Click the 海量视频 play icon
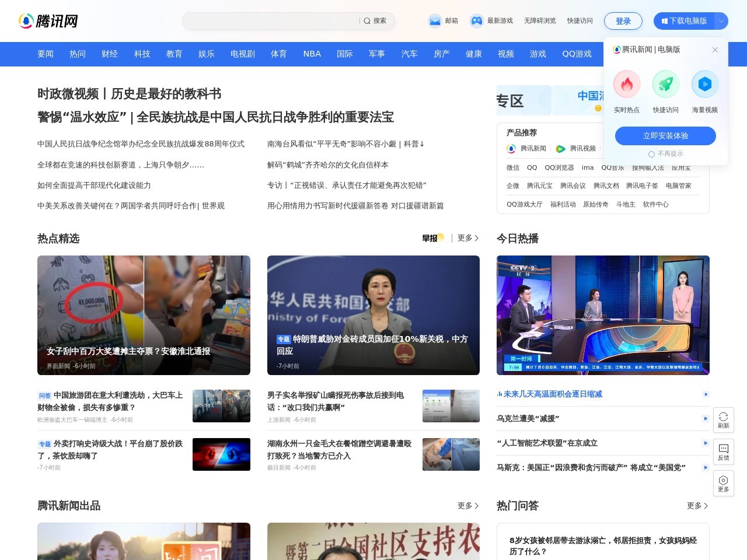The image size is (747, 560). [704, 85]
